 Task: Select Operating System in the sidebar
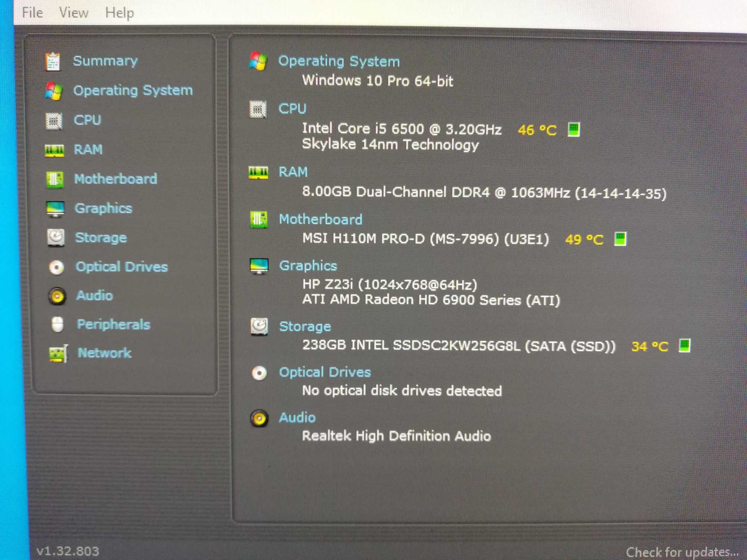click(133, 90)
